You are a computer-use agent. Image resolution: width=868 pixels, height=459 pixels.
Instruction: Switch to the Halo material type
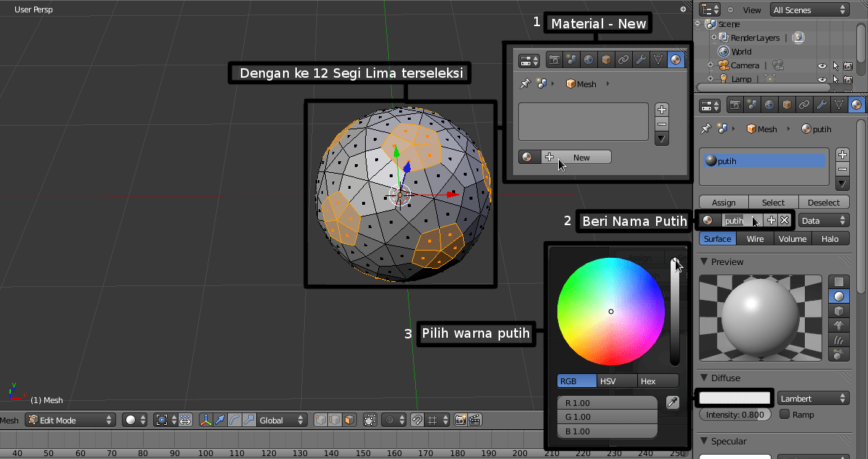pyautogui.click(x=830, y=239)
